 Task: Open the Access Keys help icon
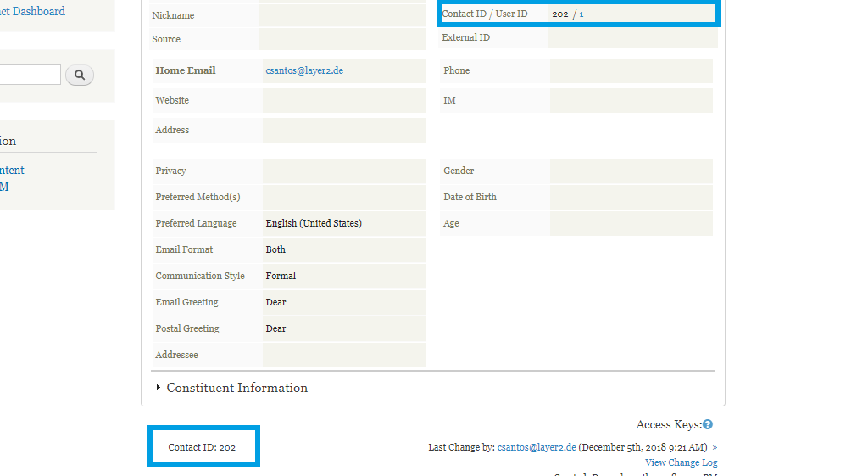708,425
